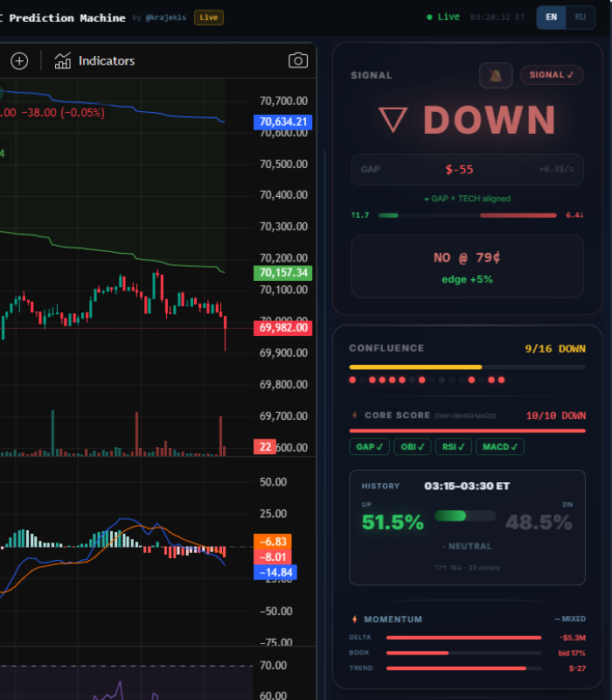Viewport: 612px width, 700px height.
Task: Click the NO @ 79¢ box
Action: (467, 266)
